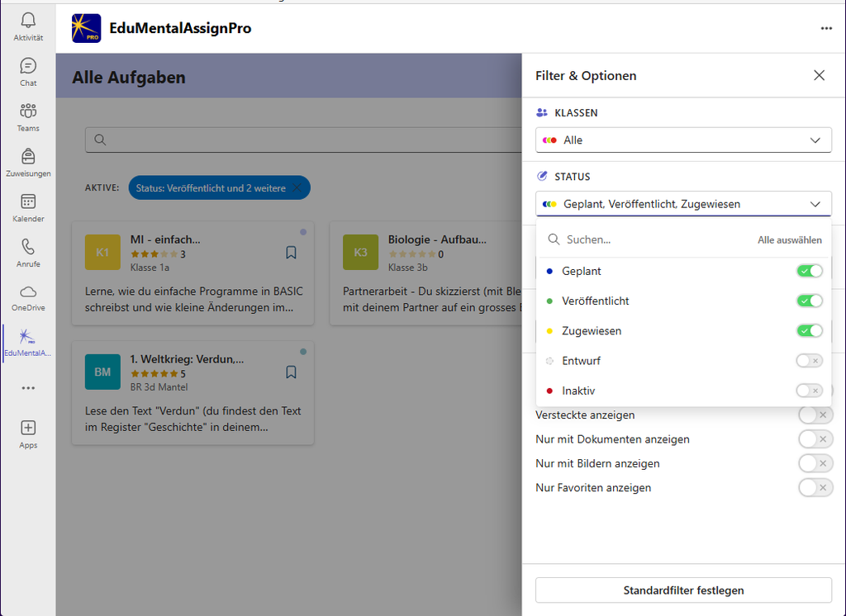Open the Chat icon in sidebar
The image size is (846, 616).
pyautogui.click(x=28, y=66)
